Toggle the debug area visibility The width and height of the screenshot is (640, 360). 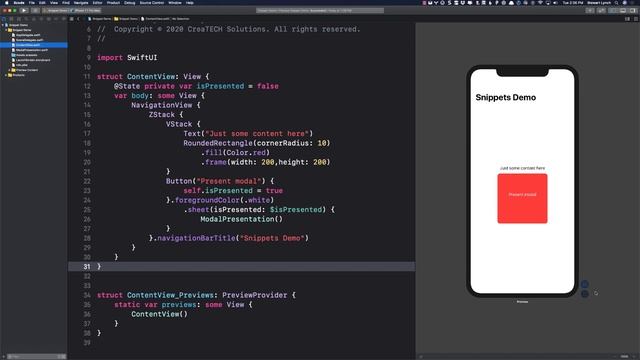[623, 10]
